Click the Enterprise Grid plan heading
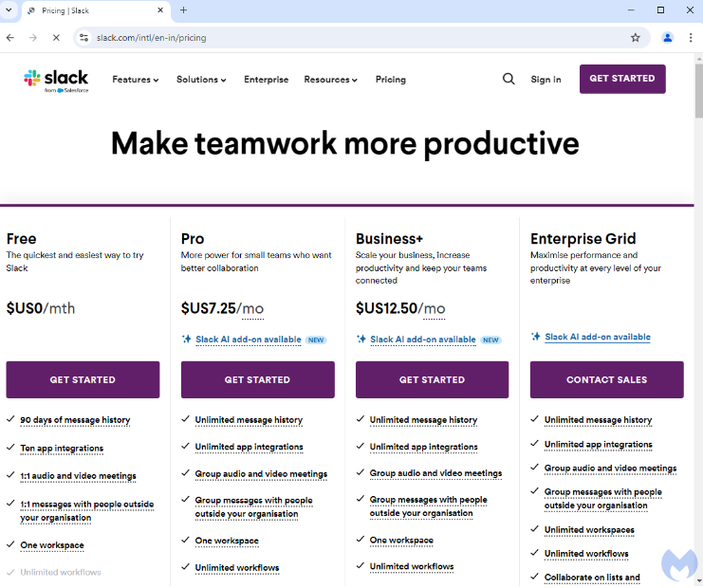 tap(583, 239)
